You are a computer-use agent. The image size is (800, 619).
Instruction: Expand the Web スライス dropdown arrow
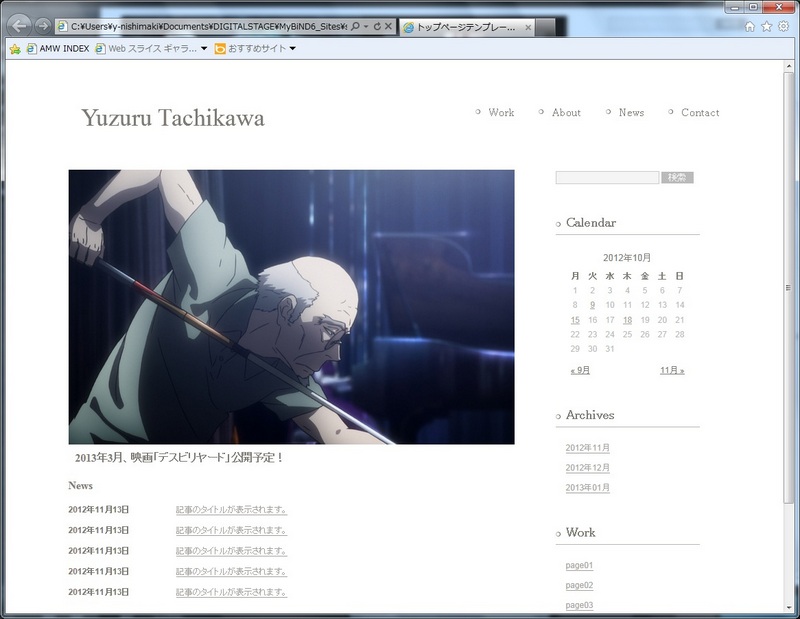click(204, 48)
